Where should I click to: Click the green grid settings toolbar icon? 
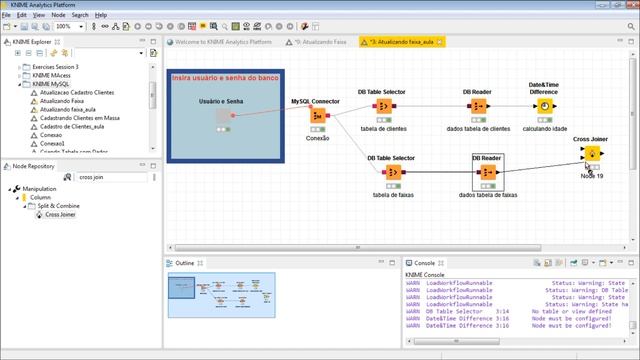coord(236,27)
